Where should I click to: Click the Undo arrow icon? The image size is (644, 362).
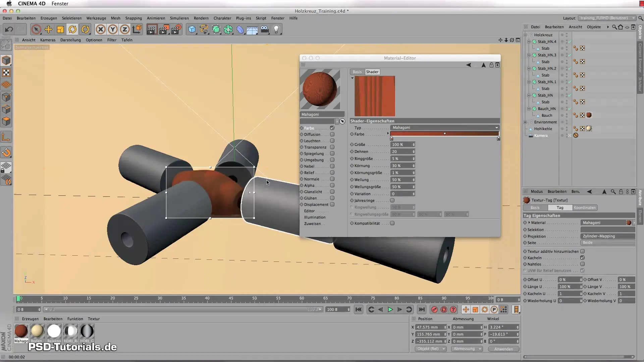click(9, 29)
